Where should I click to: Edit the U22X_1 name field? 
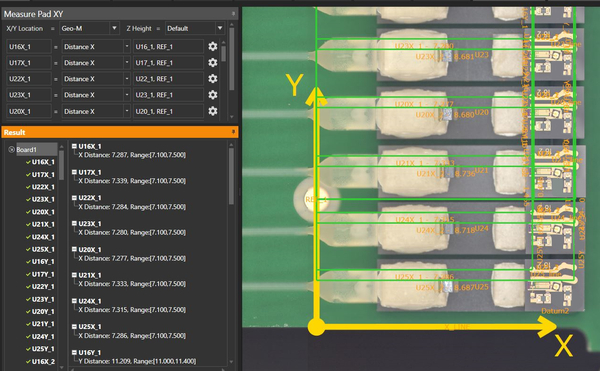(29, 79)
